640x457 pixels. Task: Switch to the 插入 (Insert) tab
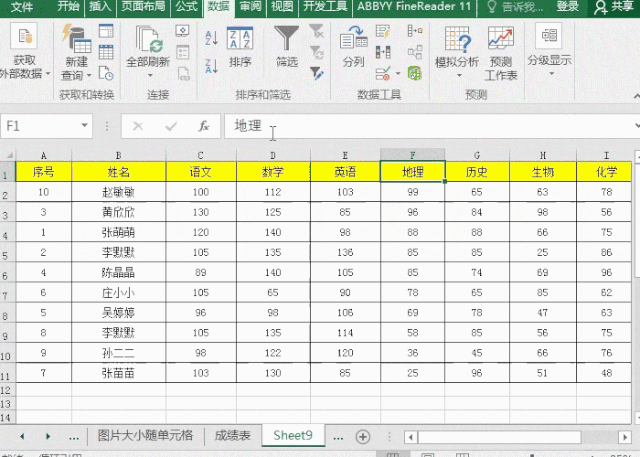[x=100, y=7]
